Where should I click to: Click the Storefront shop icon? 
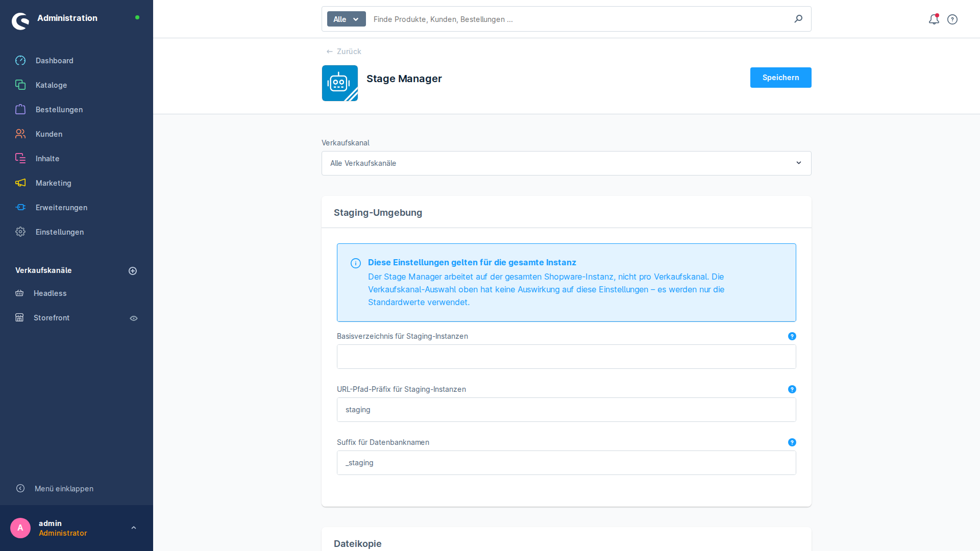pos(19,318)
